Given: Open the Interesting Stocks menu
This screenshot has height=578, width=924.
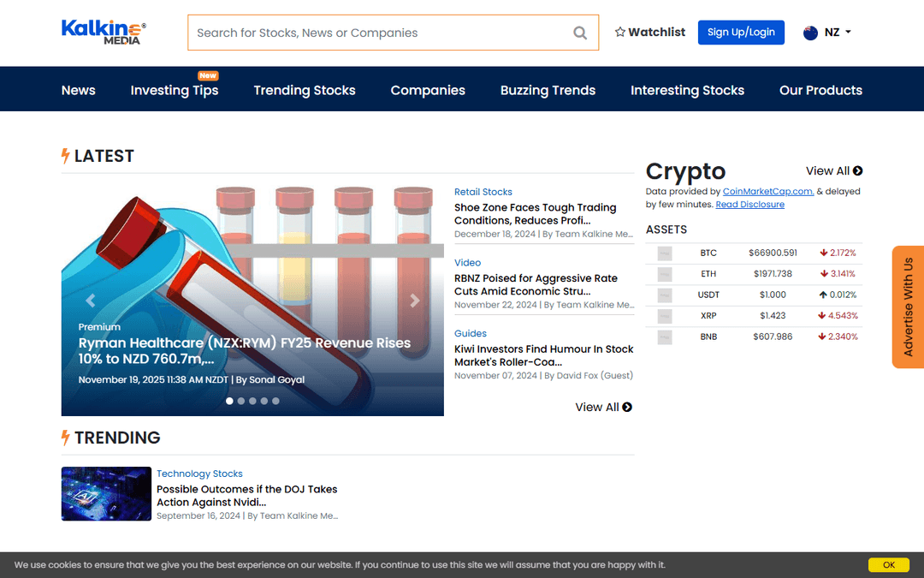Looking at the screenshot, I should [687, 90].
